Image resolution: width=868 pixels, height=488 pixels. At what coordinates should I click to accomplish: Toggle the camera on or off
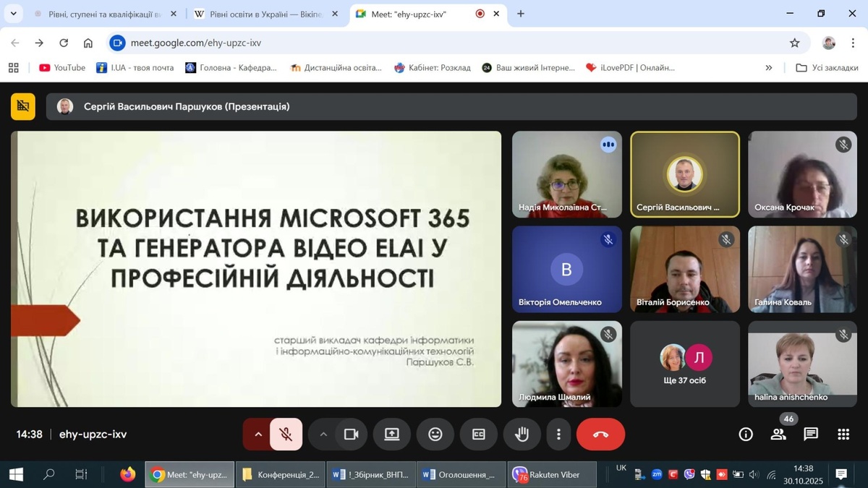click(352, 435)
